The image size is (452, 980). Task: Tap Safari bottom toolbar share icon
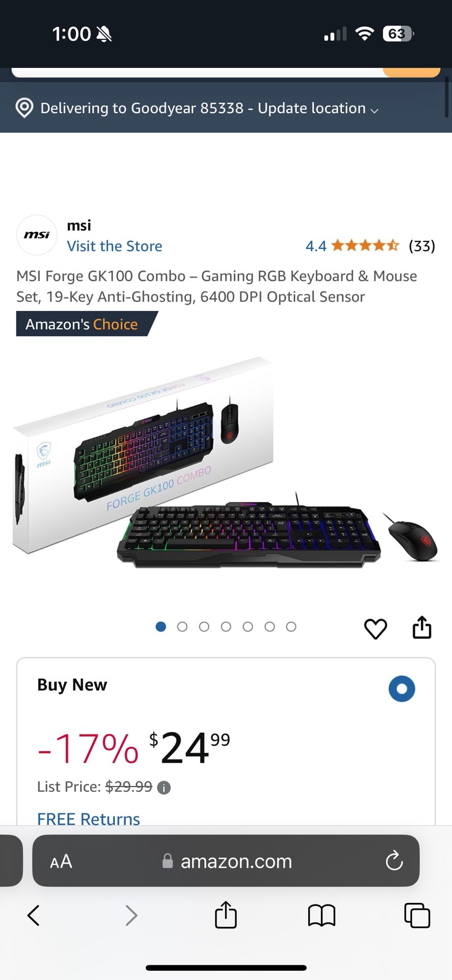click(225, 914)
